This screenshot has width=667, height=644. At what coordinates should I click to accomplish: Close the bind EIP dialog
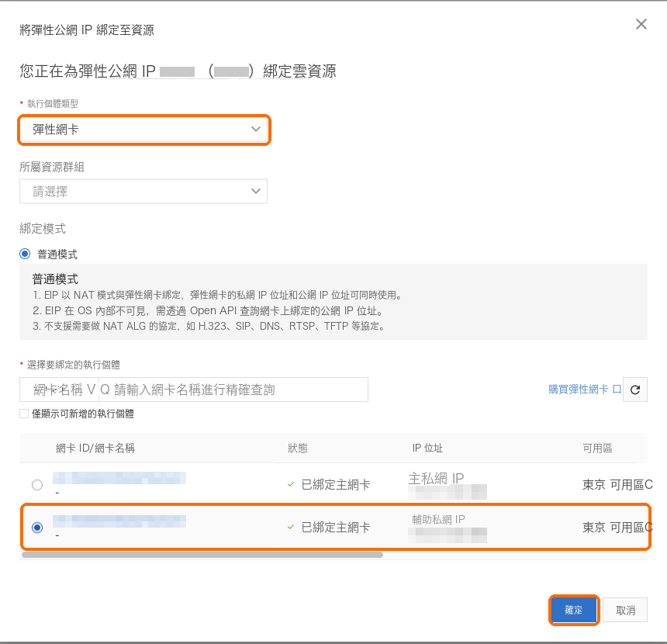tap(641, 24)
